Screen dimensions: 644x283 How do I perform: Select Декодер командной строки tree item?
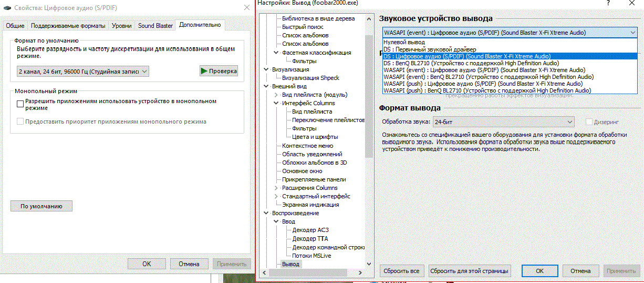[328, 247]
